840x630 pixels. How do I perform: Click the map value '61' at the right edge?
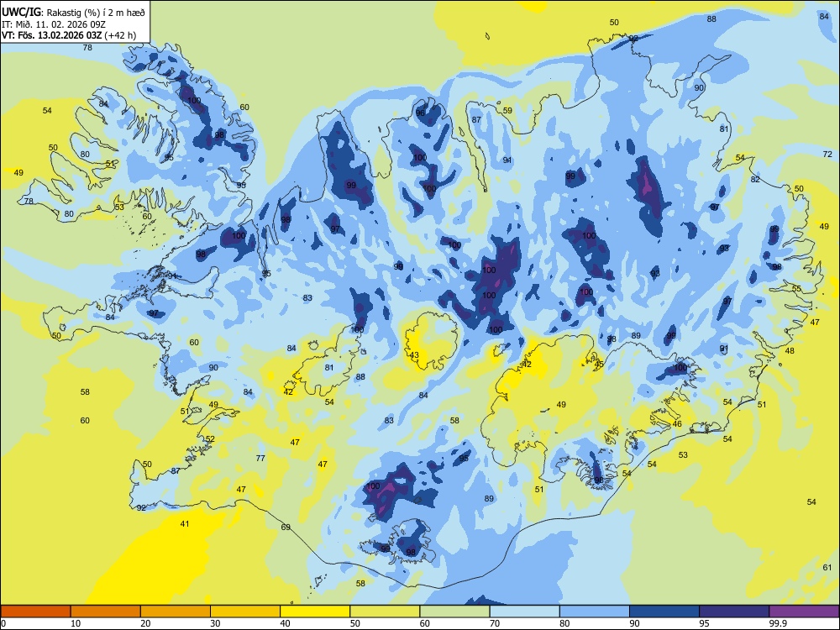click(827, 568)
